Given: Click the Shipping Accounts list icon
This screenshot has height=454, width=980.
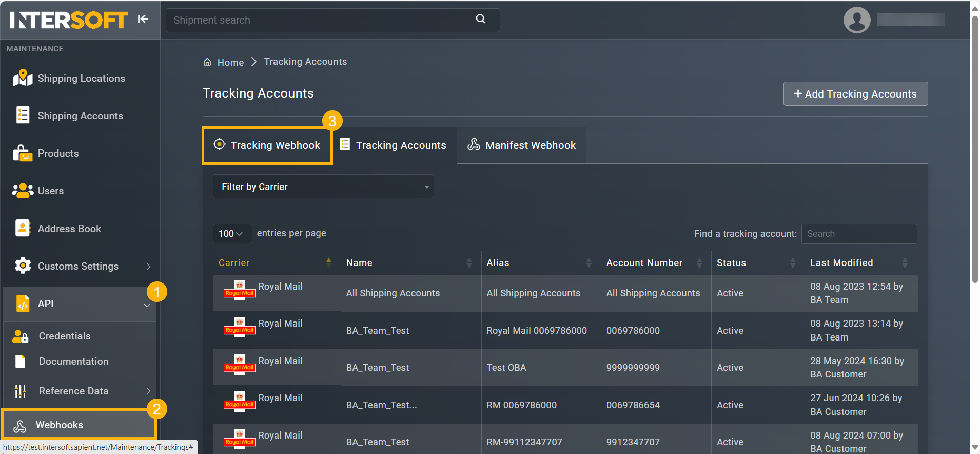Looking at the screenshot, I should (23, 116).
